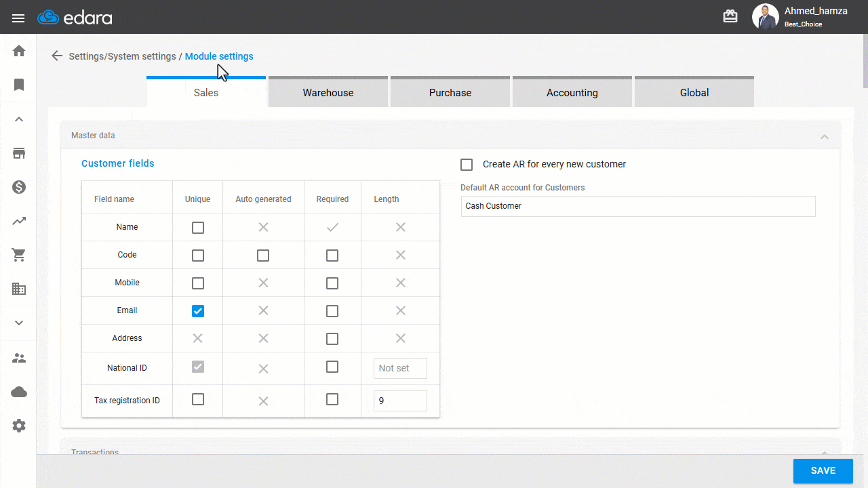Edit Default AR account Cash Customer field
This screenshot has height=488, width=868.
pos(638,206)
